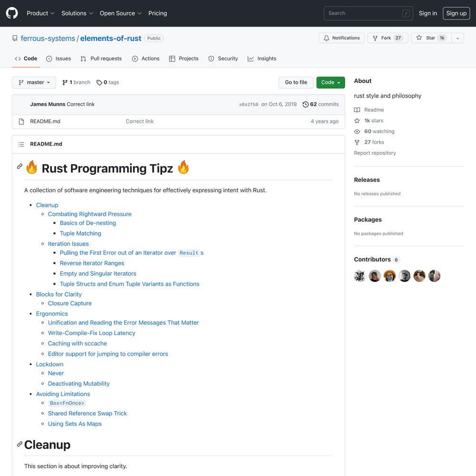Click Report repository
Viewport: 476px width, 476px height.
click(375, 153)
